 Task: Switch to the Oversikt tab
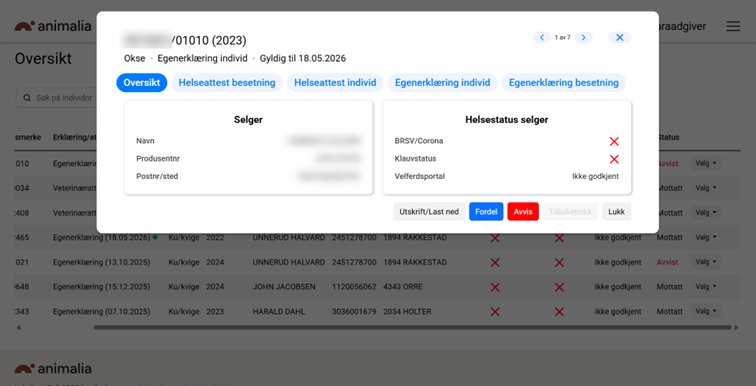click(142, 83)
